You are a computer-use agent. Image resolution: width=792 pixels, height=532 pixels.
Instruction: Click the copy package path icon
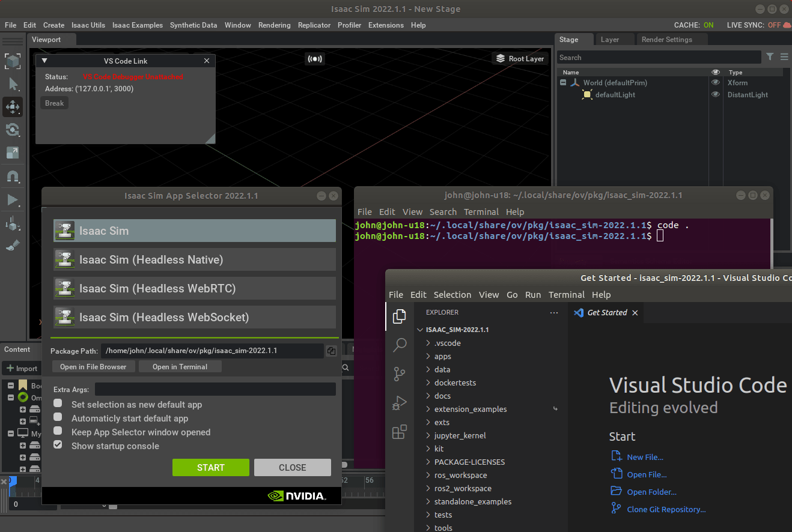click(331, 351)
